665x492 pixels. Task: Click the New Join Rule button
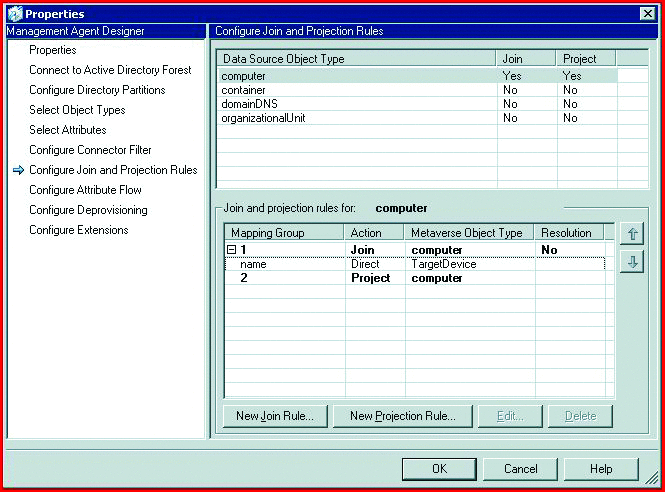275,416
